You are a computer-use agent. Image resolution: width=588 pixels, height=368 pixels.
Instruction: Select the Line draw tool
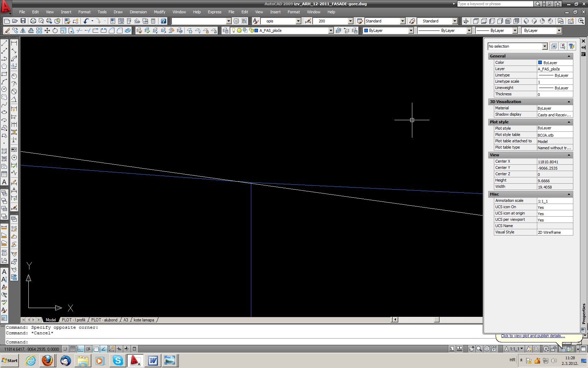click(x=4, y=43)
